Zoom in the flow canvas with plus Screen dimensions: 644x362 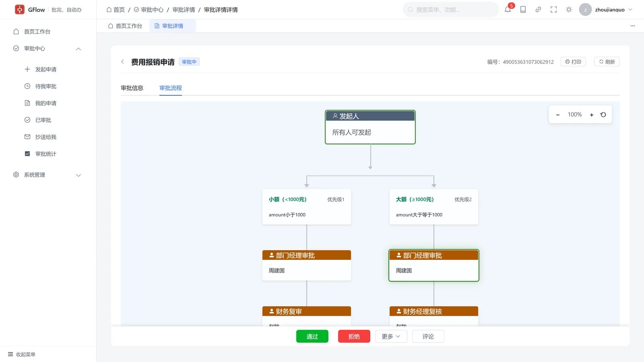(x=592, y=115)
